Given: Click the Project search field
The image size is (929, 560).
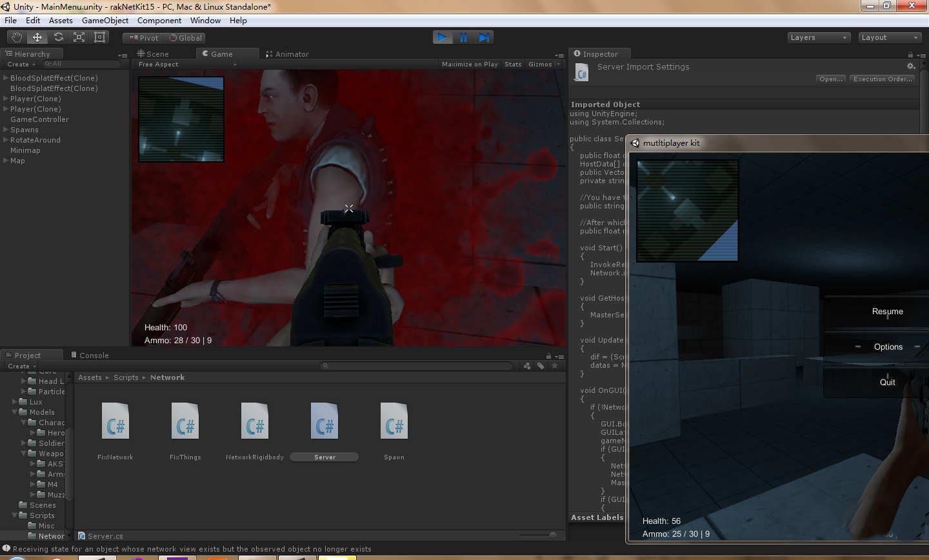Looking at the screenshot, I should [417, 366].
